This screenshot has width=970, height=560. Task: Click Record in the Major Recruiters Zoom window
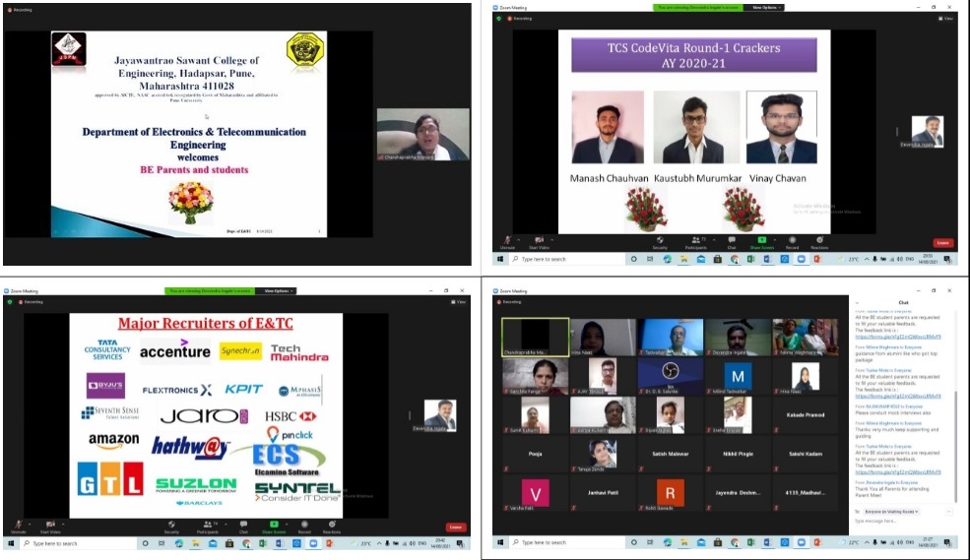click(304, 526)
